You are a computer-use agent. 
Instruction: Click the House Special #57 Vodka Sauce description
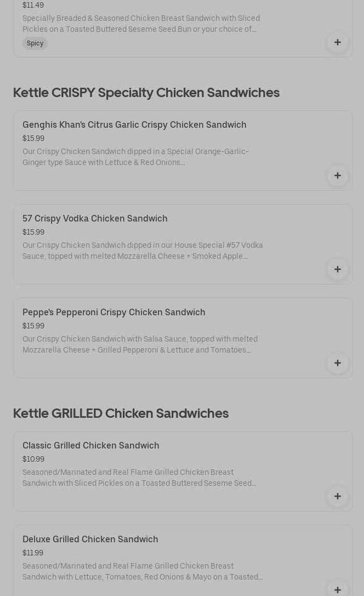pyautogui.click(x=143, y=251)
